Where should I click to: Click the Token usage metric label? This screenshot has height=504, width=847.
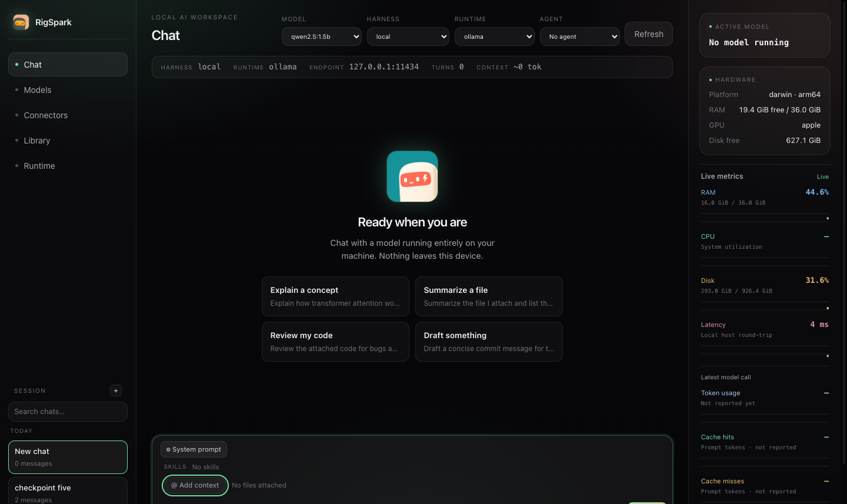(721, 393)
